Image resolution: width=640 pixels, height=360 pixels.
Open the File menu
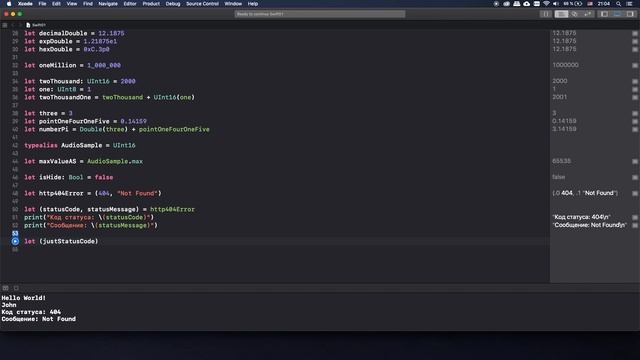42,4
